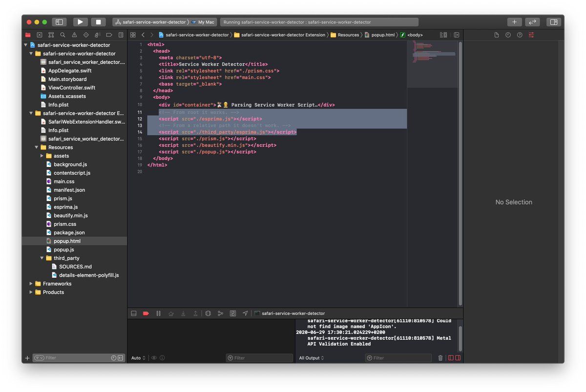
Task: Select background.js in the file tree
Action: click(70, 165)
